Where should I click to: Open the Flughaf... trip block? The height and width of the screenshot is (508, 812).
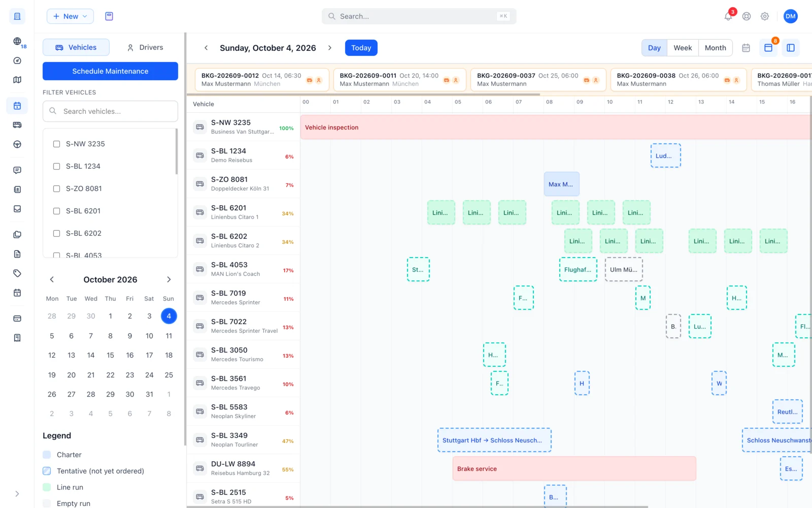(578, 269)
